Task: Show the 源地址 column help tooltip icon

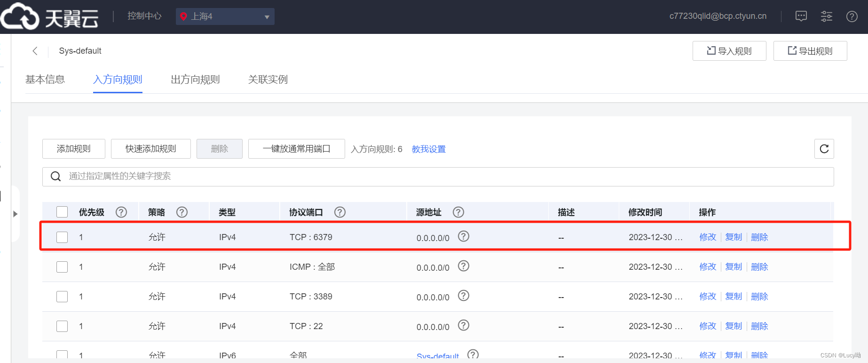Action: point(458,212)
